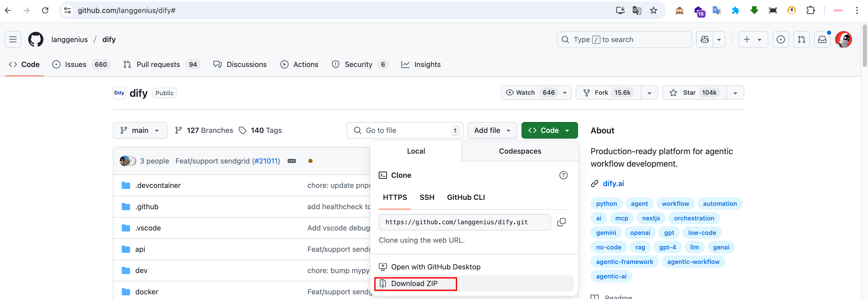868x299 pixels.
Task: Select the HTTPS clone option
Action: point(395,198)
